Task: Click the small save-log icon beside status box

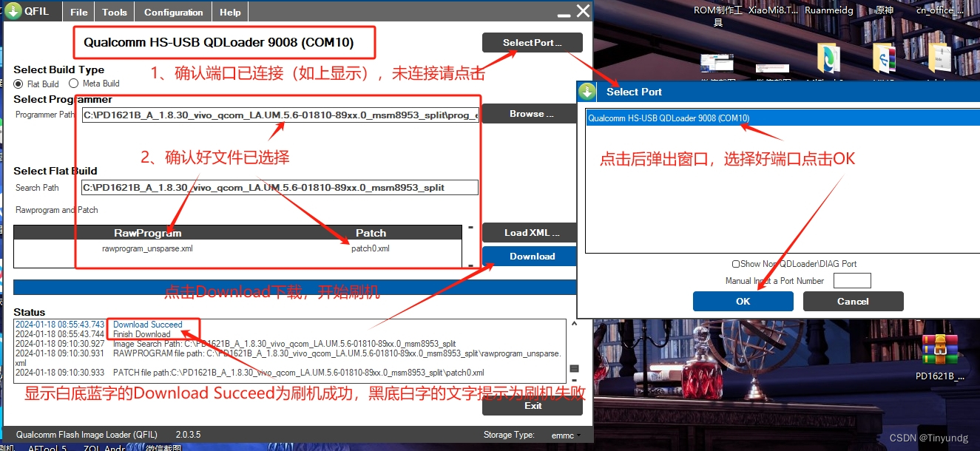Action: click(x=575, y=369)
